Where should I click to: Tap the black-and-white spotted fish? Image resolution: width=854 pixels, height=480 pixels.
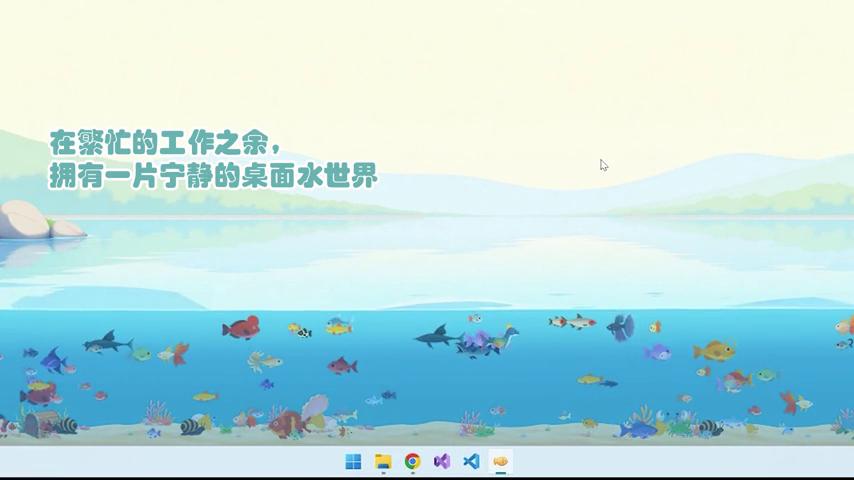pos(304,332)
